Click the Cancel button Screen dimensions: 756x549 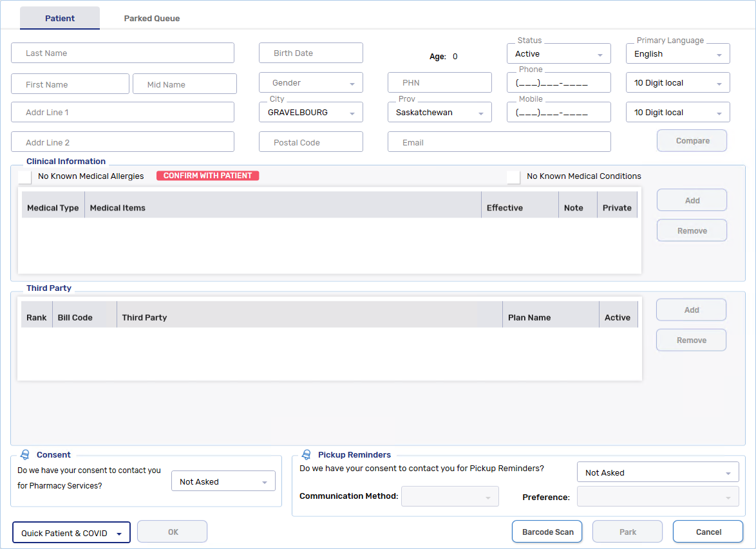708,532
